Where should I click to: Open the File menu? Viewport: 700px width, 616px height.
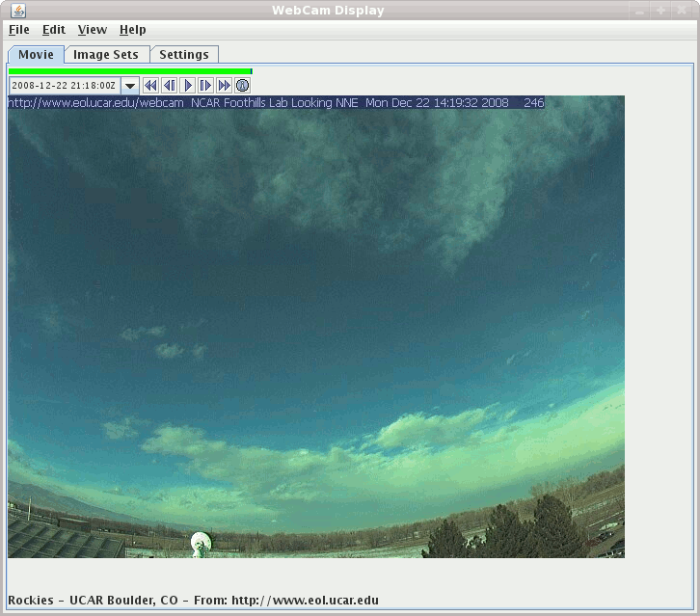pos(18,30)
